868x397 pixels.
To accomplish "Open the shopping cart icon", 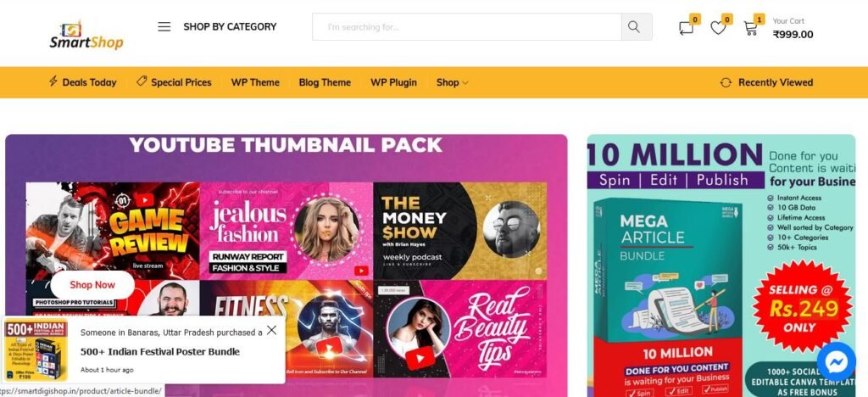I will click(750, 28).
